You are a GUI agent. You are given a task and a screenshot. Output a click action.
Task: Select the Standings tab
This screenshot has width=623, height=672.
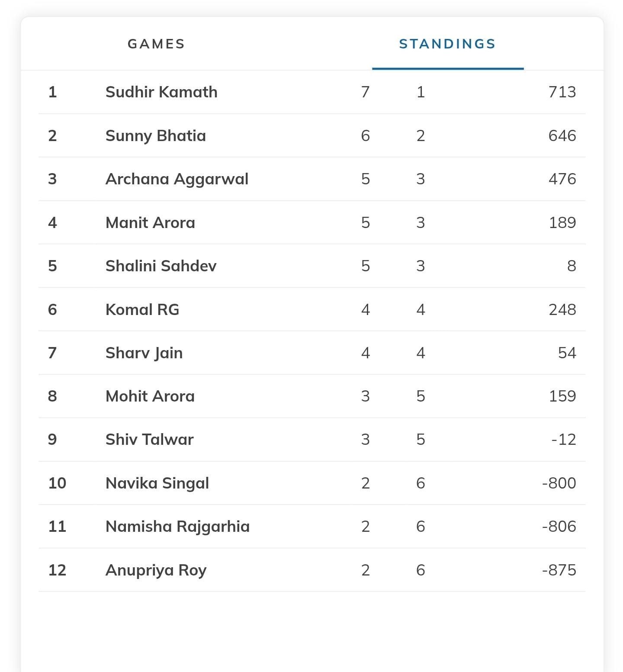coord(447,44)
